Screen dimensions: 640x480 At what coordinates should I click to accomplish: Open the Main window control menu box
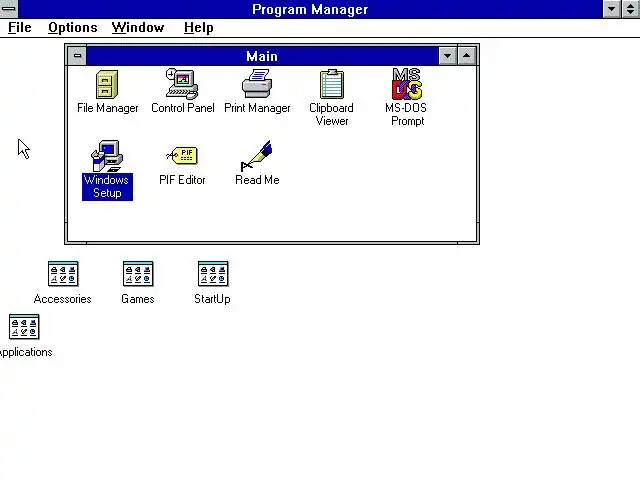click(x=77, y=56)
